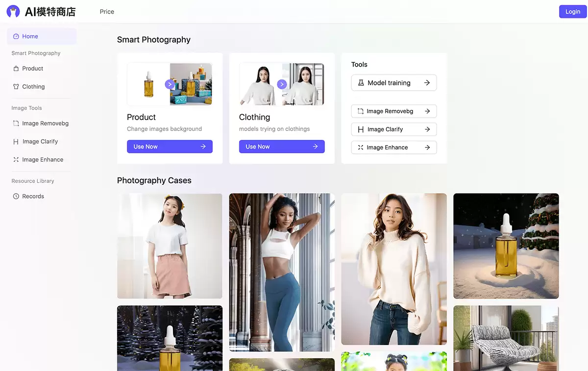
Task: Click the AI模特商店 purple logo icon
Action: [13, 12]
